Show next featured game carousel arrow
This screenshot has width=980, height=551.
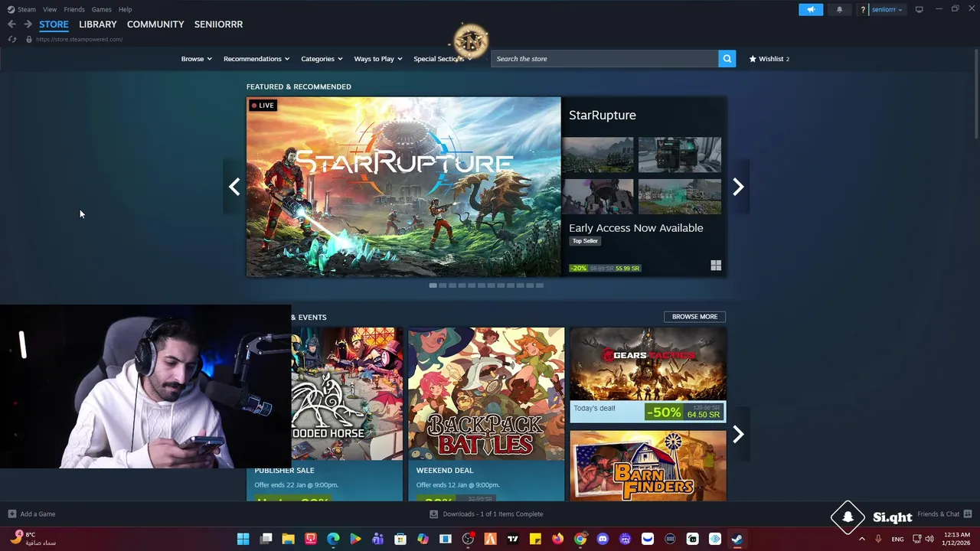738,187
